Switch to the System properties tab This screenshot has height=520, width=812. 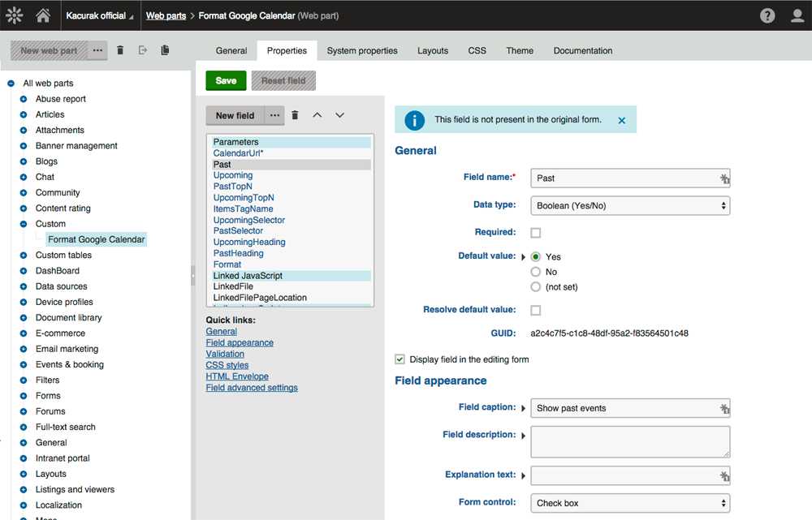[x=362, y=51]
